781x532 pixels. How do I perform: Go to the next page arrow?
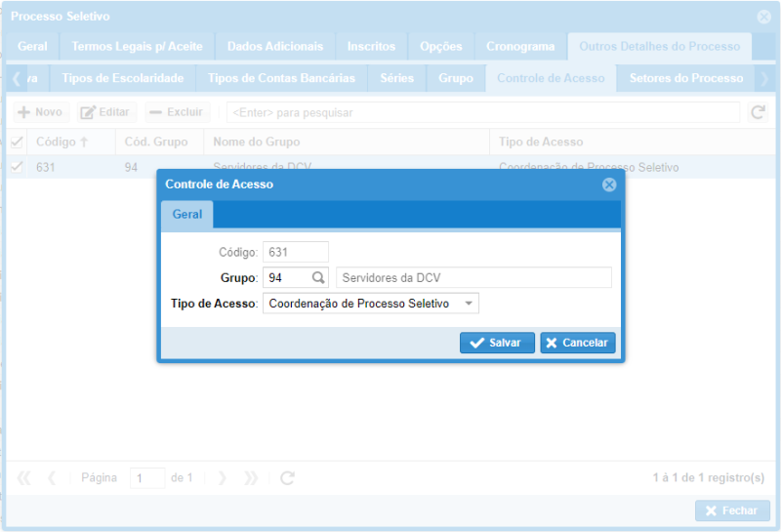point(223,478)
